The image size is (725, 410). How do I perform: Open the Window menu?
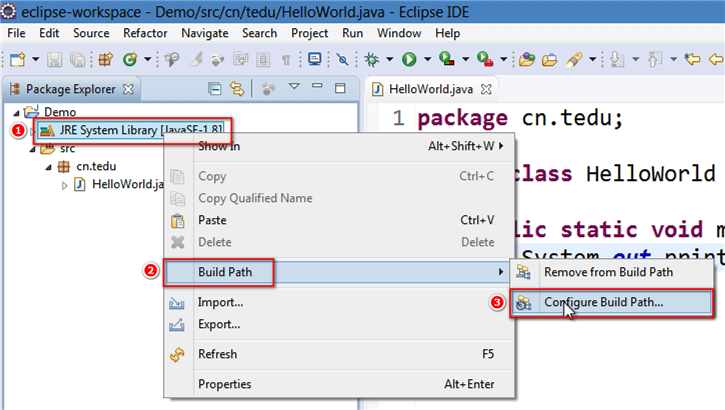pyautogui.click(x=399, y=33)
